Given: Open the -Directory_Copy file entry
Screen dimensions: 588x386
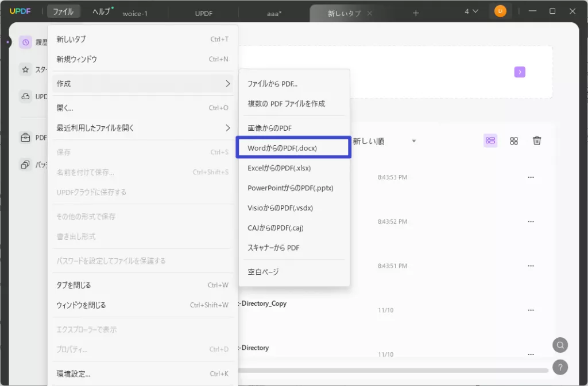Looking at the screenshot, I should coord(262,303).
